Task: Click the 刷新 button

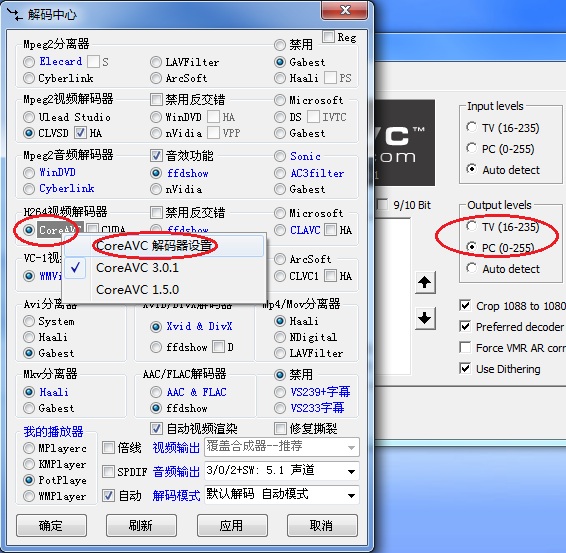Action: (141, 525)
